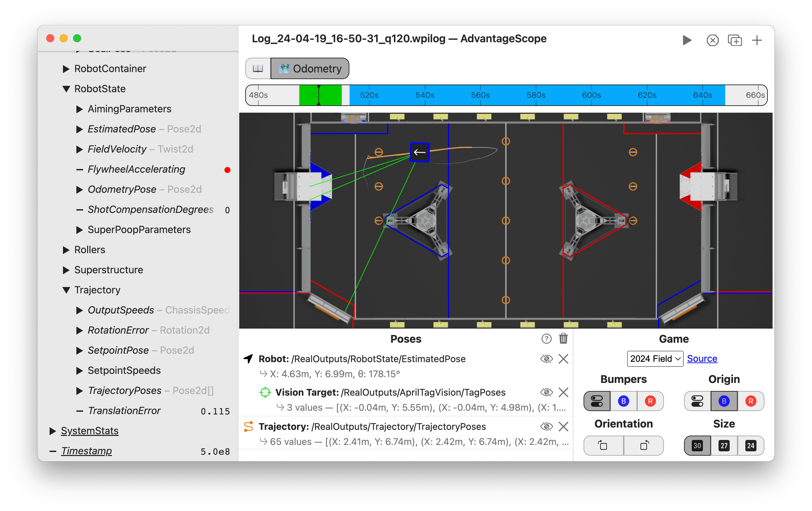812x511 pixels.
Task: Remove the Trajectory entry
Action: pos(563,427)
